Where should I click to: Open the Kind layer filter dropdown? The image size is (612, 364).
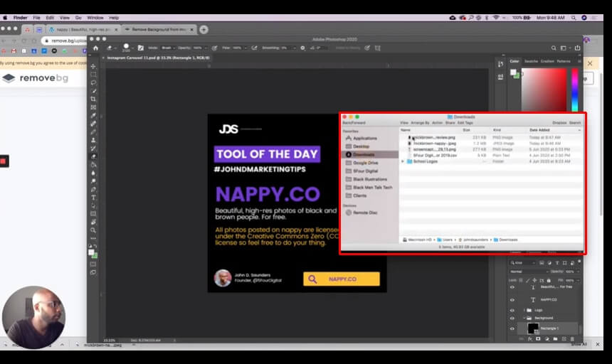tap(522, 262)
